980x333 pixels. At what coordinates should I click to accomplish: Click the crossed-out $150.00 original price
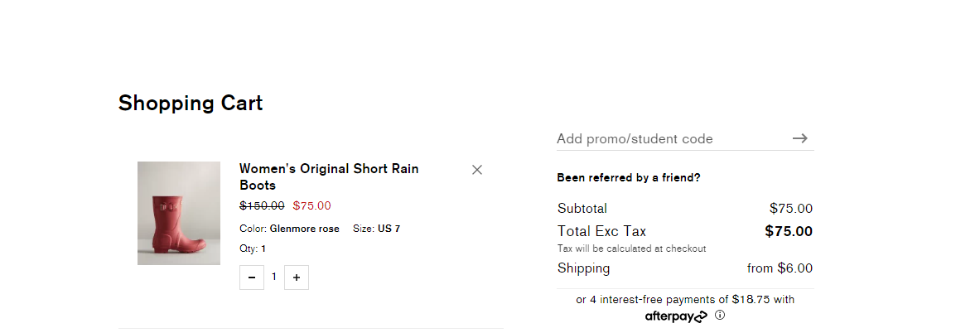262,205
